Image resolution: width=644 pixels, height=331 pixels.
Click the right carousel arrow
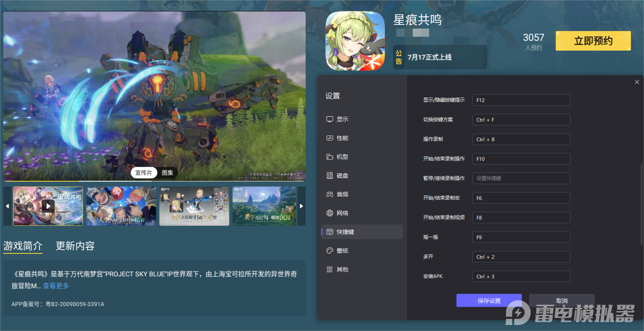pyautogui.click(x=301, y=206)
